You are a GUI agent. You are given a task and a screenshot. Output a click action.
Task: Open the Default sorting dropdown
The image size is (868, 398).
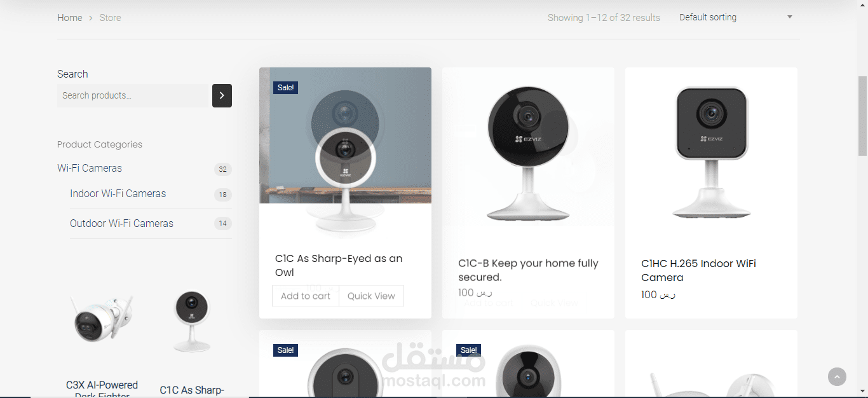736,17
